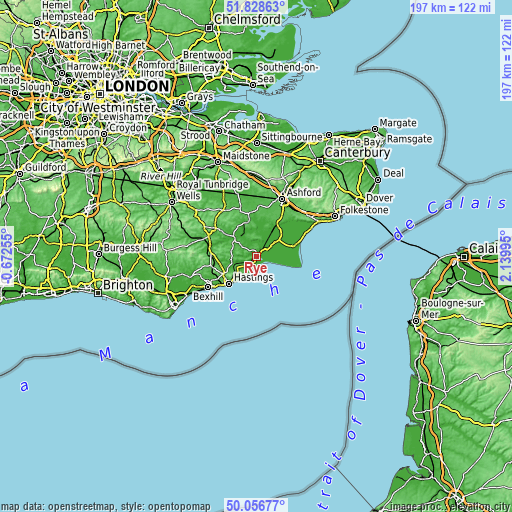Image resolution: width=512 pixels, height=512 pixels.
Task: Click the top scale 197 km = 122 mi
Action: pyautogui.click(x=451, y=7)
